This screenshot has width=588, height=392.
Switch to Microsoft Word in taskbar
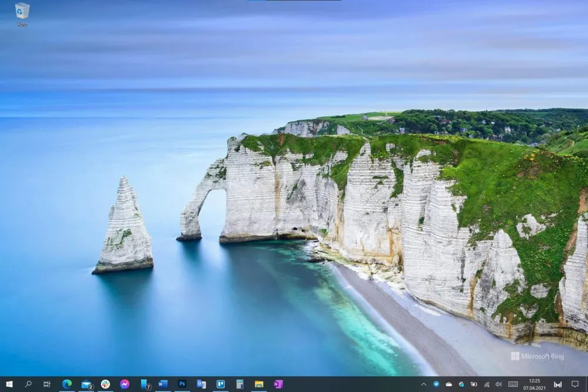pos(163,384)
